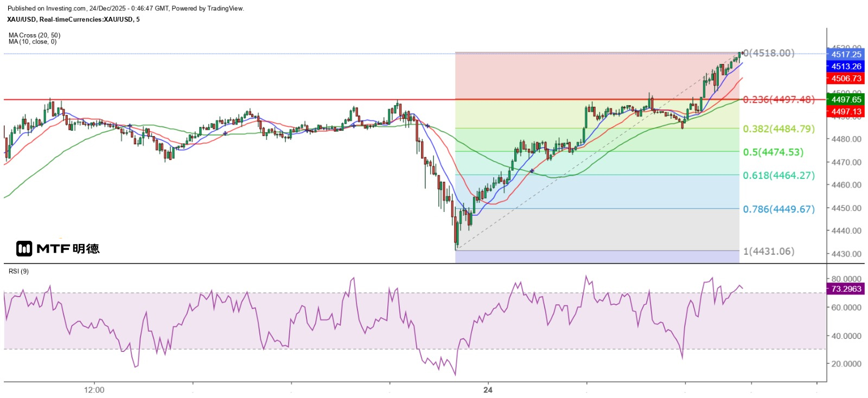This screenshot has width=868, height=398.
Task: Click the blue 4517.25 current price tag
Action: pos(846,54)
